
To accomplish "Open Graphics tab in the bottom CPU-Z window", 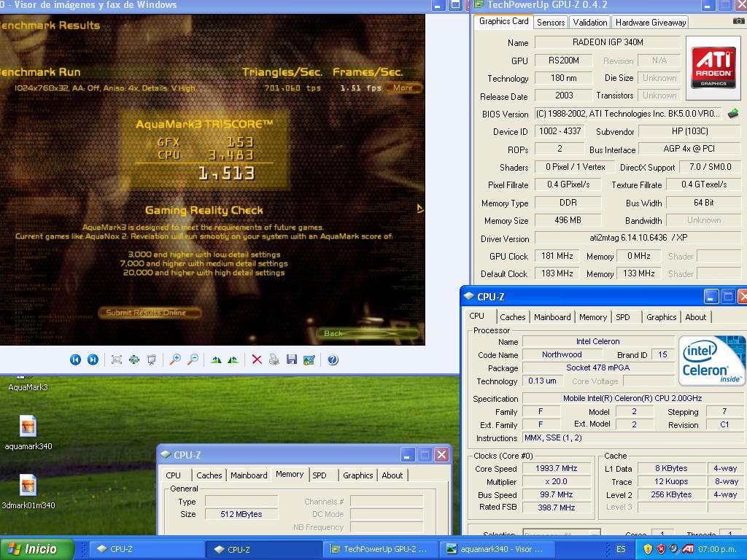I will [357, 475].
